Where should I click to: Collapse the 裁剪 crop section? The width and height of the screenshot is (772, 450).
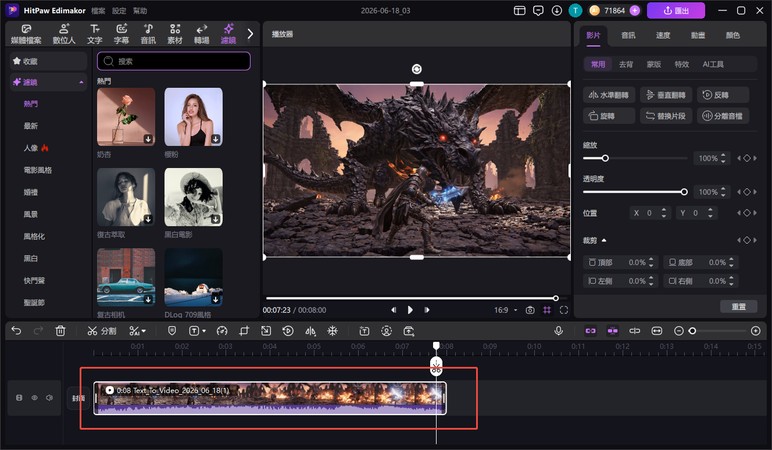tap(604, 240)
